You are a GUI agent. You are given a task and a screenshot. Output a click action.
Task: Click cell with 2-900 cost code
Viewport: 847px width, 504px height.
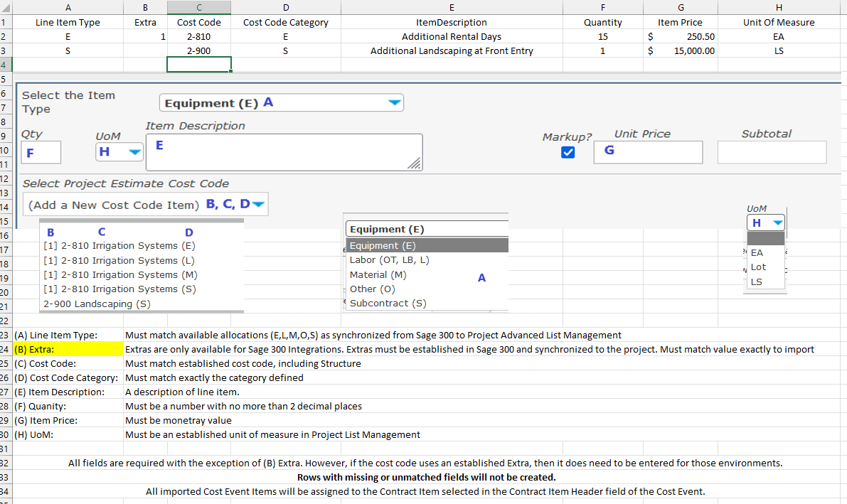tap(199, 50)
